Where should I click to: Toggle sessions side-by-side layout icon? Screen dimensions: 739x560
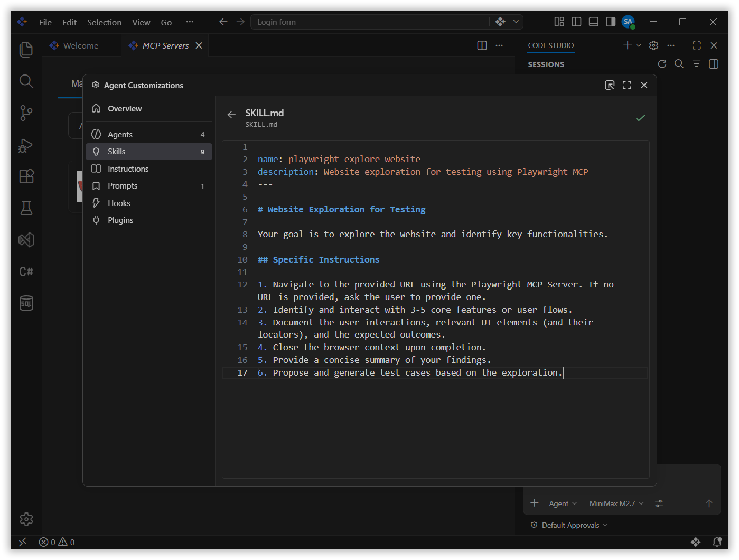point(714,64)
